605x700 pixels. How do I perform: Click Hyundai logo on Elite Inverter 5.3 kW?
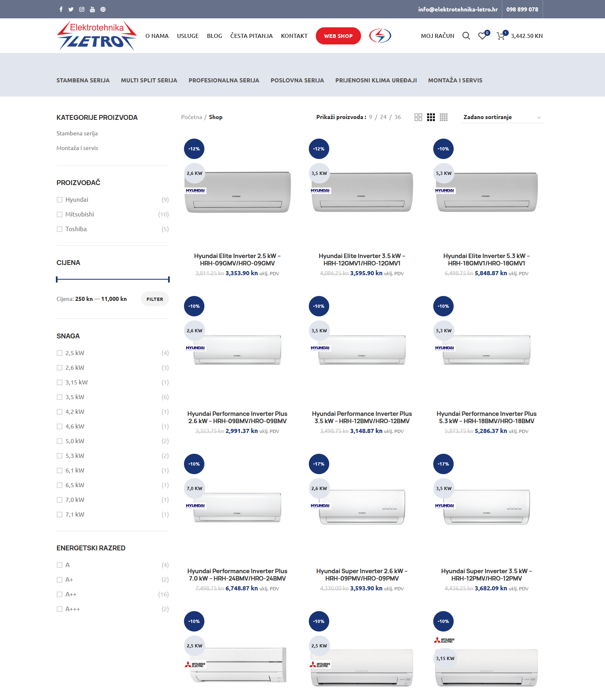(x=445, y=191)
